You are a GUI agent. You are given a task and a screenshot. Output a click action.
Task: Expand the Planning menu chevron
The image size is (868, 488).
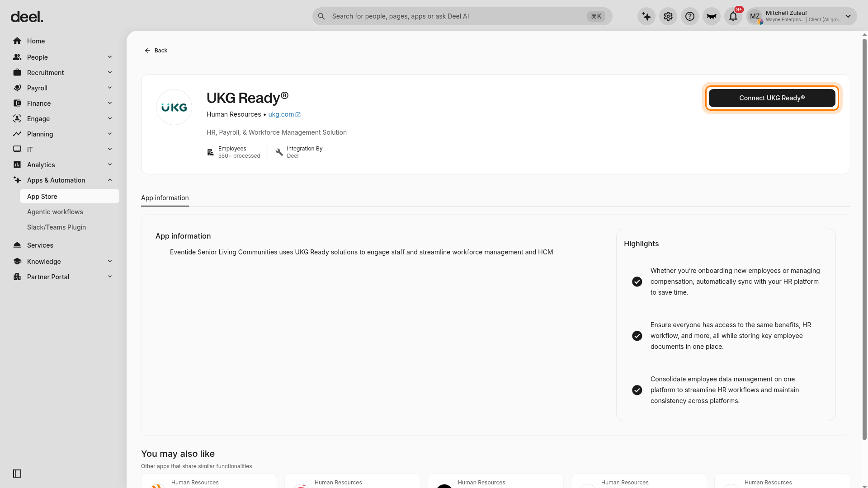tap(110, 134)
